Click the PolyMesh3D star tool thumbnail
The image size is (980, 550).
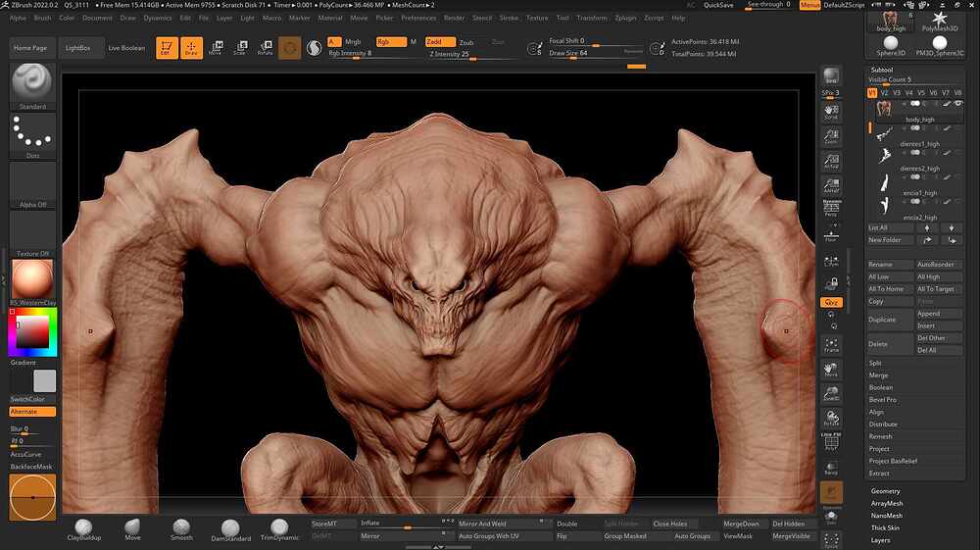click(x=940, y=21)
